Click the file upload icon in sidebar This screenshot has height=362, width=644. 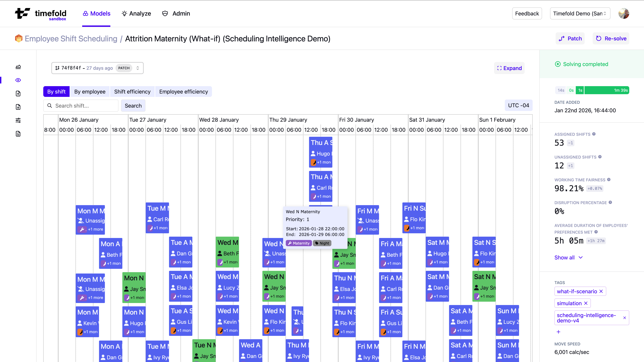tap(18, 94)
